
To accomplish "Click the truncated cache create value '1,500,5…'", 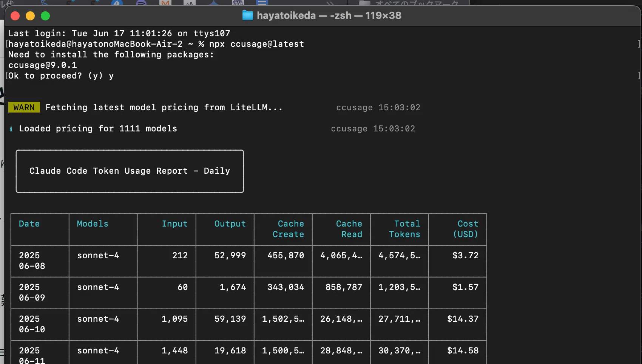I will tap(283, 351).
